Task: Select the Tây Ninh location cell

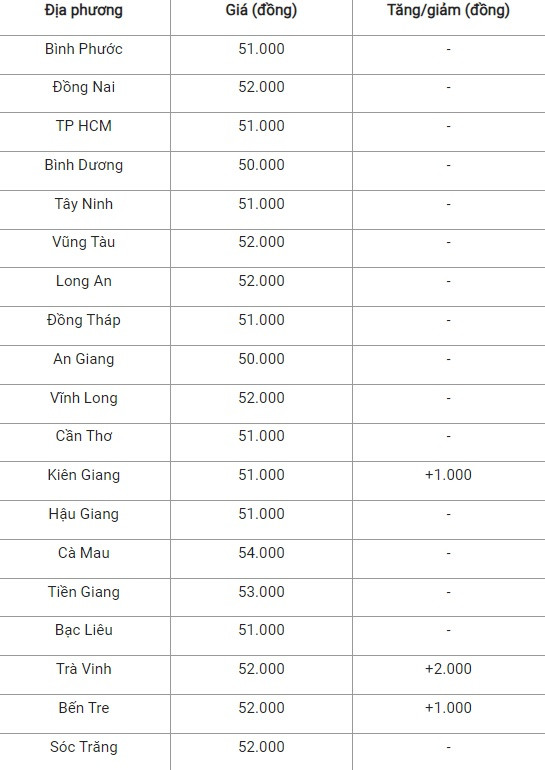Action: pos(83,203)
